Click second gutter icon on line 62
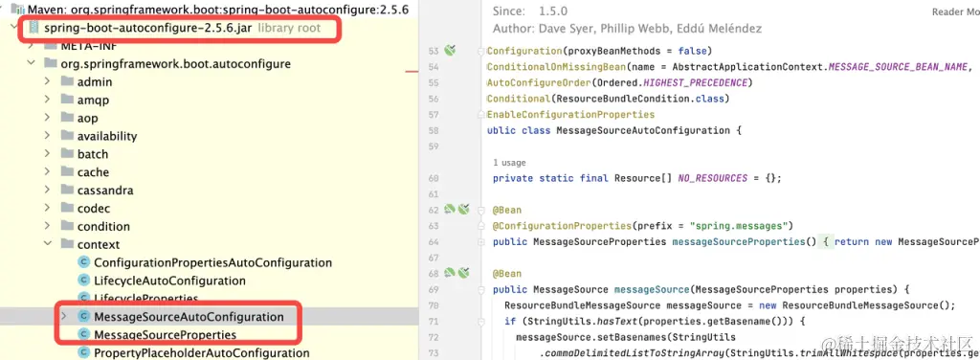The image size is (980, 360). pos(463,210)
